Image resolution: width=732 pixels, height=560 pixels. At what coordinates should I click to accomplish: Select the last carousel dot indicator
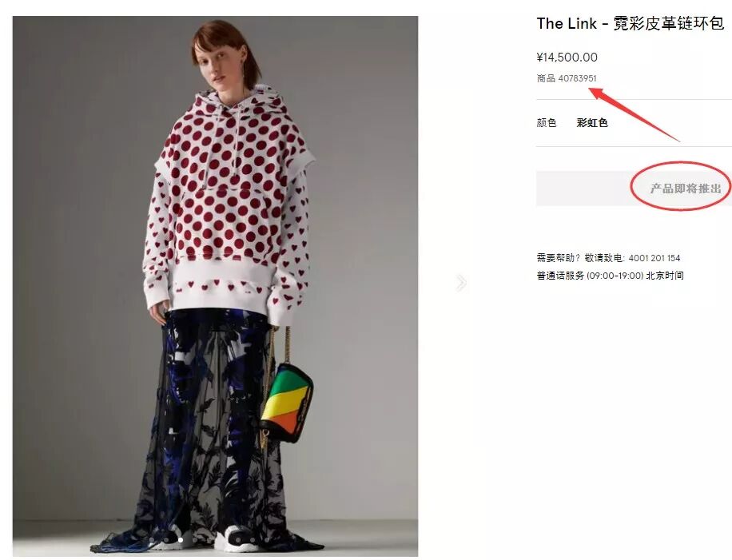[x=267, y=540]
